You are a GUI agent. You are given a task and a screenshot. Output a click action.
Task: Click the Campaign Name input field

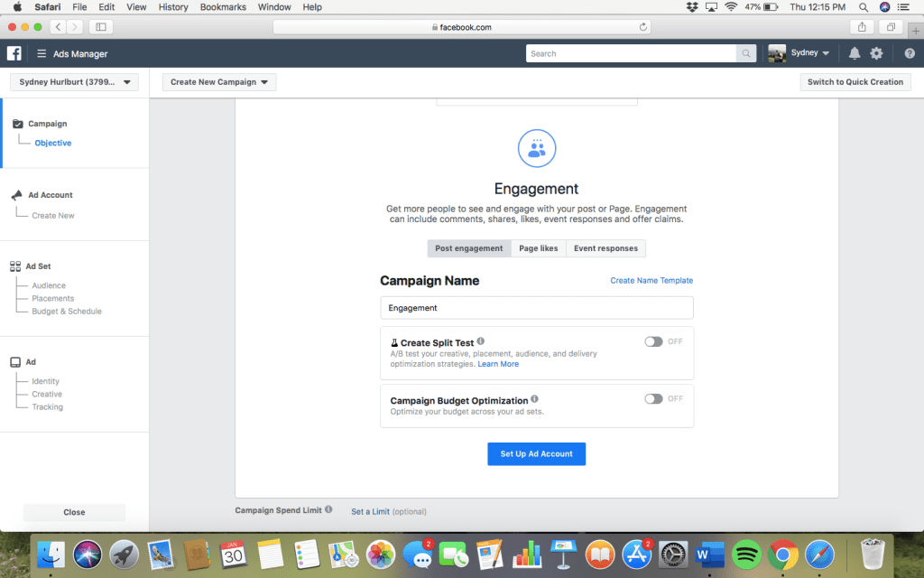coord(536,308)
